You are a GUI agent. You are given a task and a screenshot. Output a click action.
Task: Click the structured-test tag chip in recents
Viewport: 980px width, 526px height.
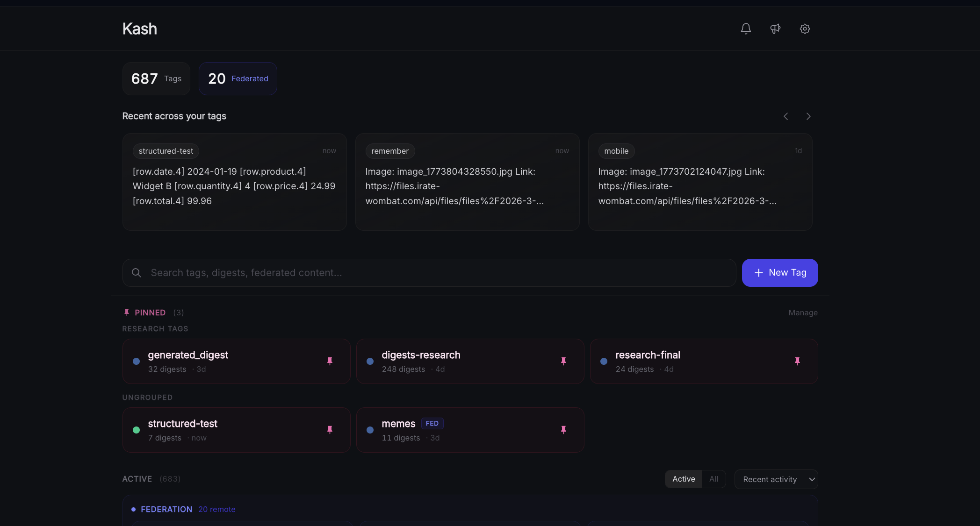coord(166,151)
